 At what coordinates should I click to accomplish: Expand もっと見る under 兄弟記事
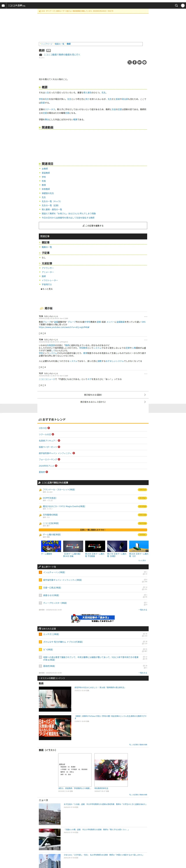point(47,289)
